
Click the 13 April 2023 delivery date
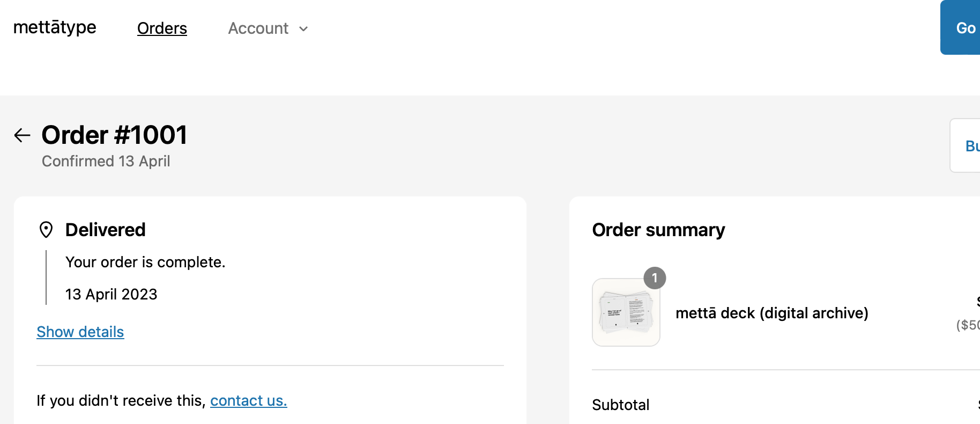[112, 295]
